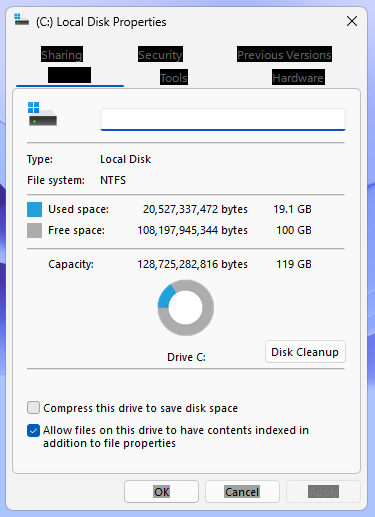This screenshot has height=517, width=375.
Task: Select the tab left of Tools
Action: tap(69, 75)
